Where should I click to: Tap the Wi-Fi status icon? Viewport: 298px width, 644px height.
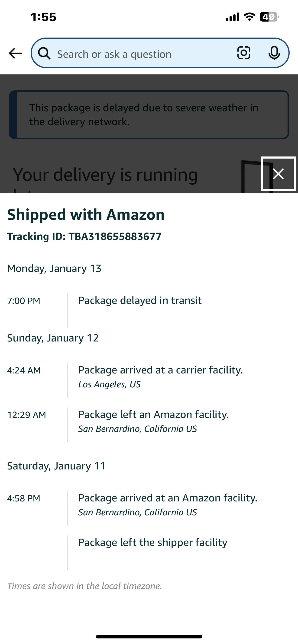[249, 17]
